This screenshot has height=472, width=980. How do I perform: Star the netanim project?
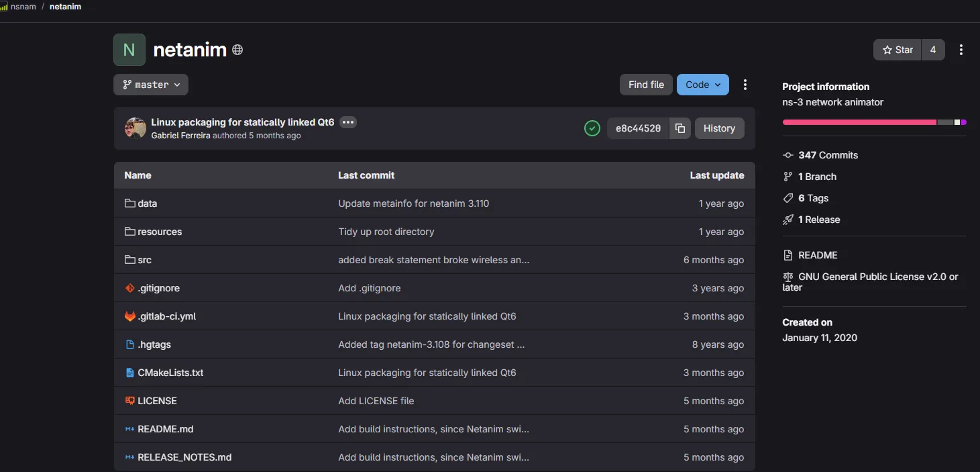point(897,50)
